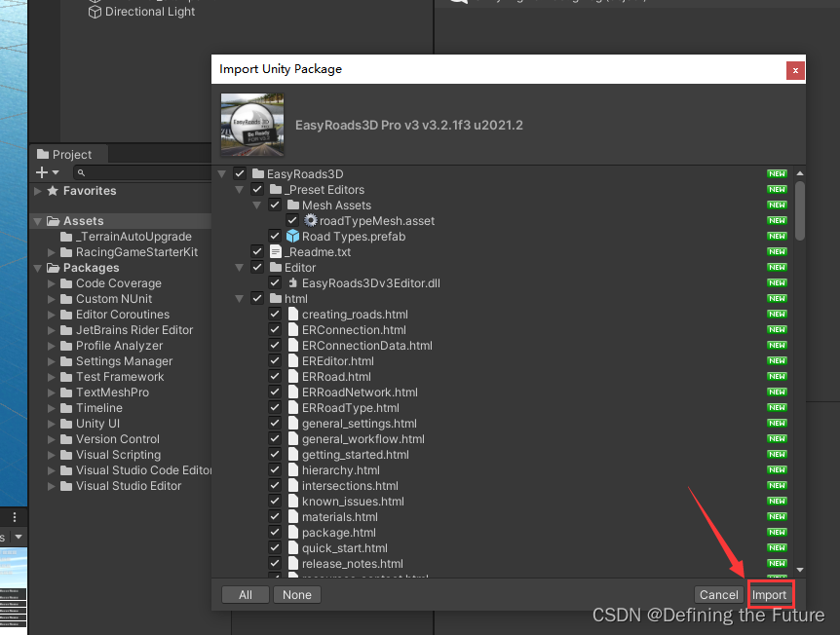Click the RacingGameStarterKit folder icon
840x635 pixels.
point(66,251)
